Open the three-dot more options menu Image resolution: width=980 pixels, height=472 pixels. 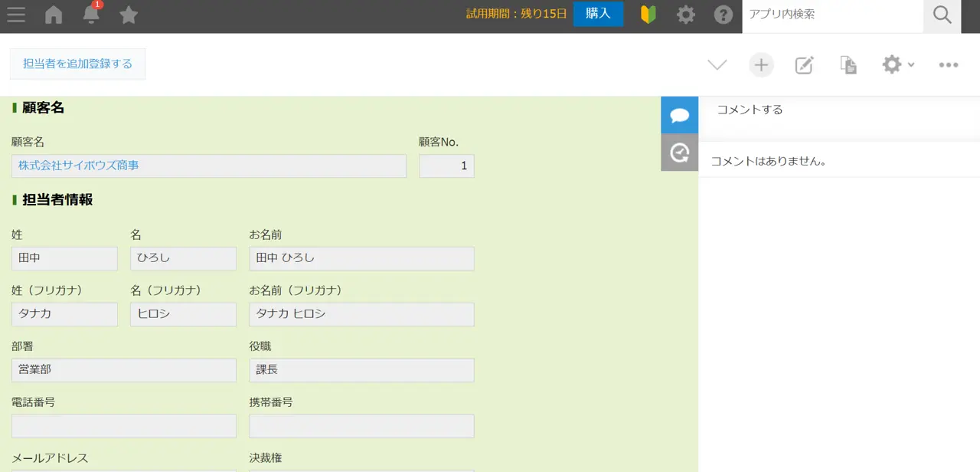coord(949,65)
